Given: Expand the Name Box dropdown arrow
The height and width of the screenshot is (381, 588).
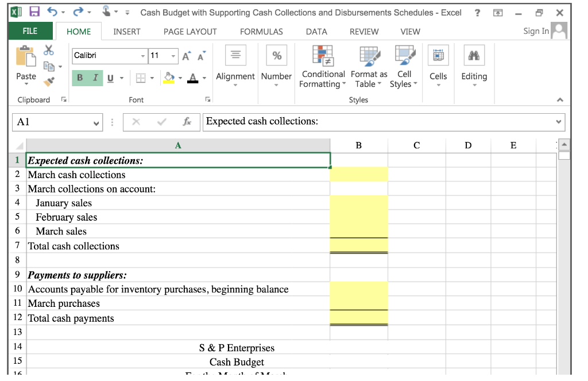Looking at the screenshot, I should point(96,123).
